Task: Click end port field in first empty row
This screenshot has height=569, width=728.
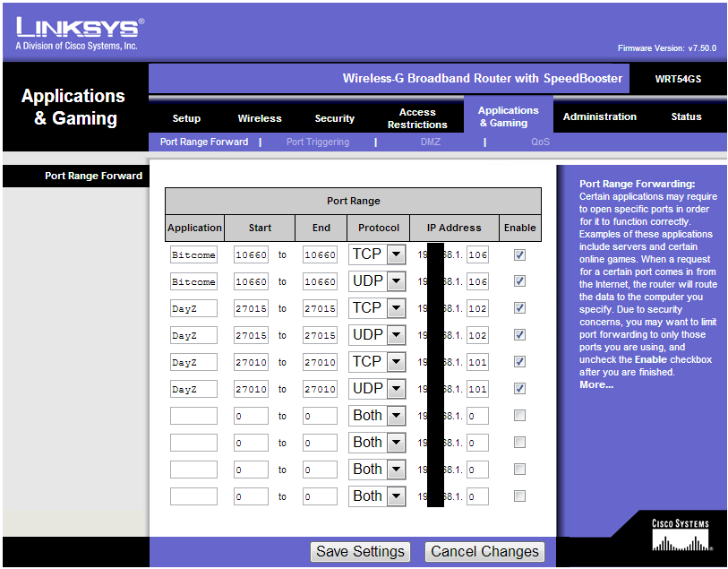Action: [320, 416]
